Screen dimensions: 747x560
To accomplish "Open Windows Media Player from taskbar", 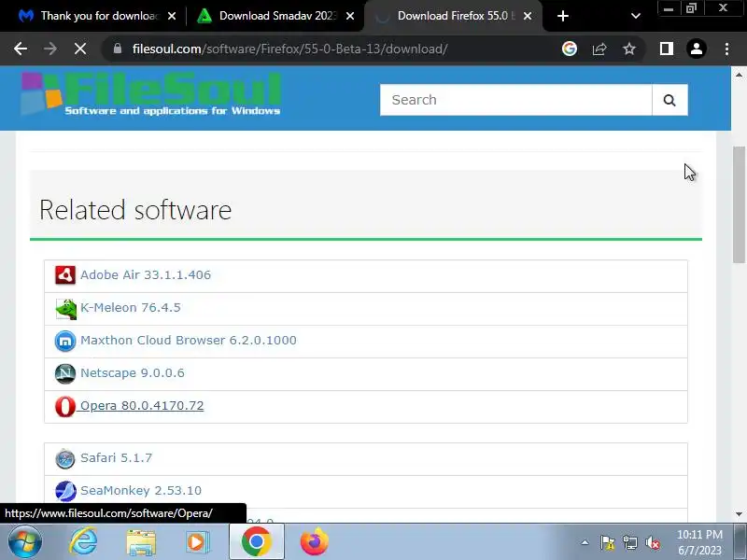I will tap(197, 542).
